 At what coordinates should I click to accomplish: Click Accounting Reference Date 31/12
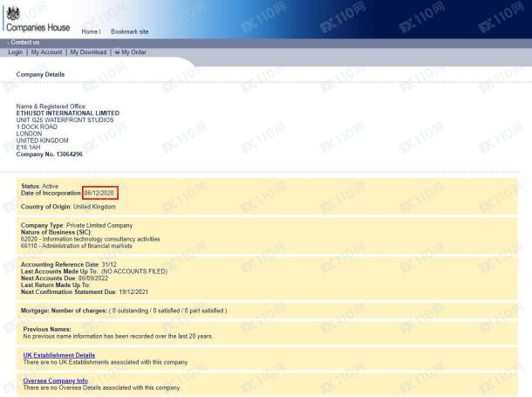point(69,264)
